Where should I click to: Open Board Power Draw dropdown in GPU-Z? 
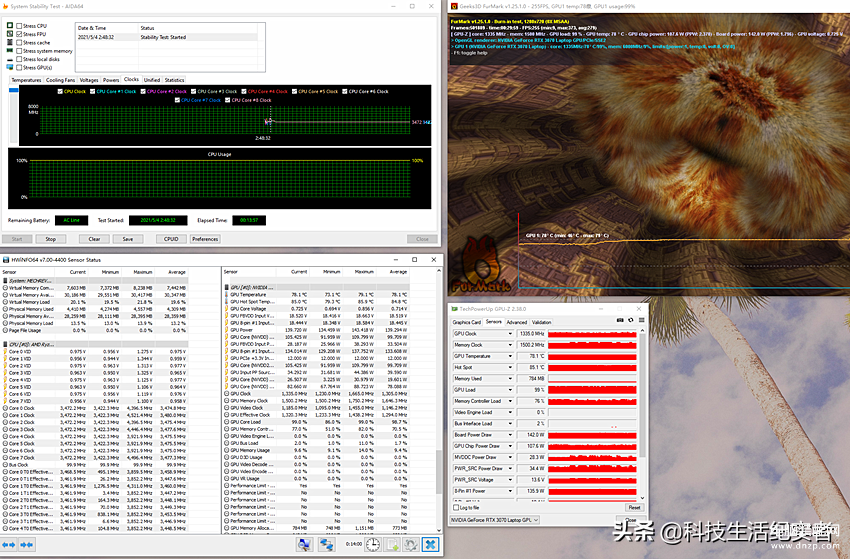510,435
